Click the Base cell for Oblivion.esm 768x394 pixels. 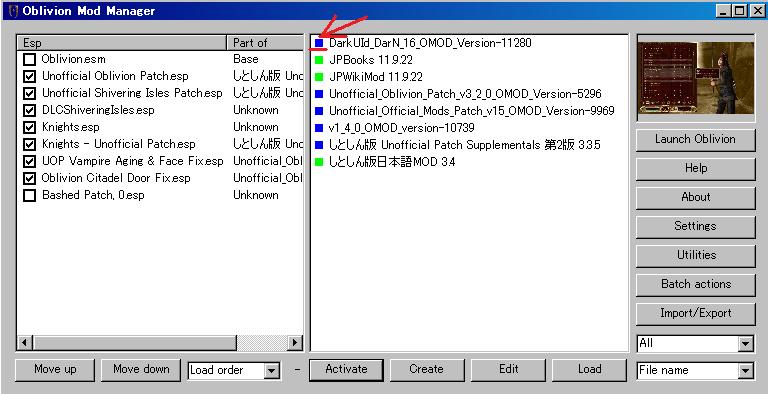(245, 60)
